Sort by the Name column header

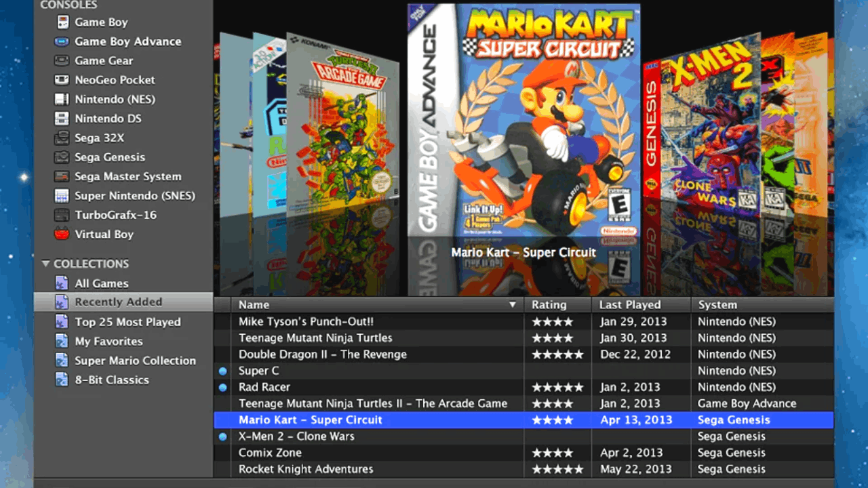[x=378, y=305]
